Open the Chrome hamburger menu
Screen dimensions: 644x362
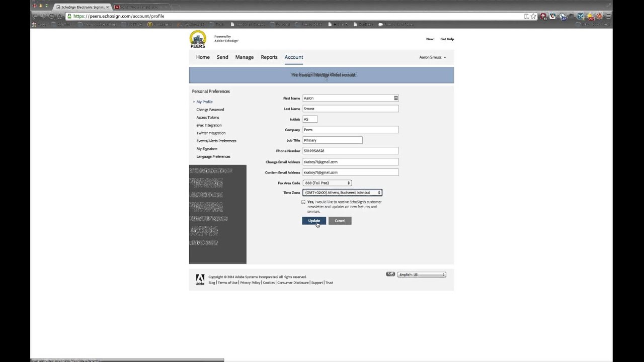pyautogui.click(x=608, y=16)
